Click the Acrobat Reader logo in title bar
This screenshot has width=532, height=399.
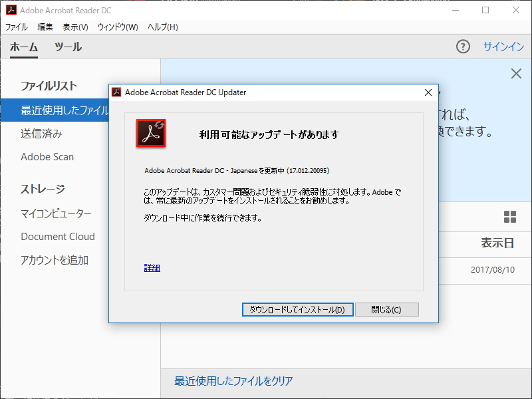(11, 10)
